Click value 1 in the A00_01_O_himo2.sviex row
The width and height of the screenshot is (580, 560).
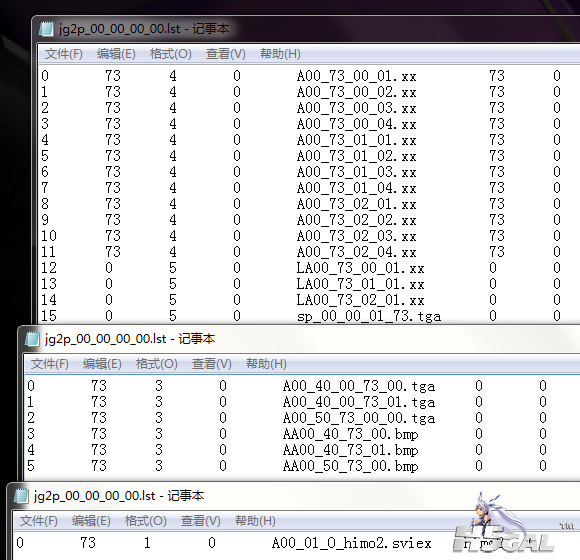(x=147, y=543)
